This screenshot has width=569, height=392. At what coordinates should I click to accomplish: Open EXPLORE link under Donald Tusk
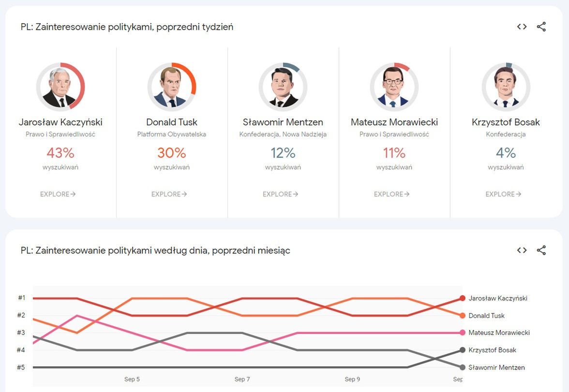click(x=169, y=194)
